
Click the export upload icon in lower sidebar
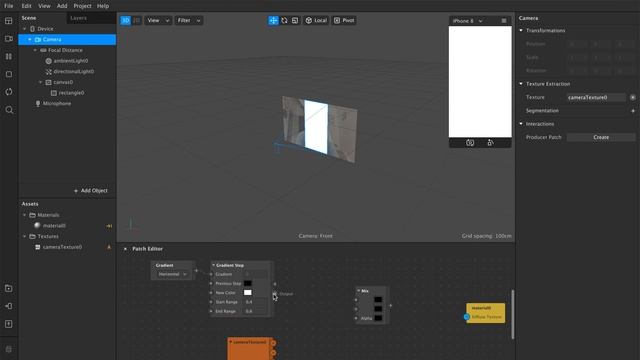click(x=9, y=324)
